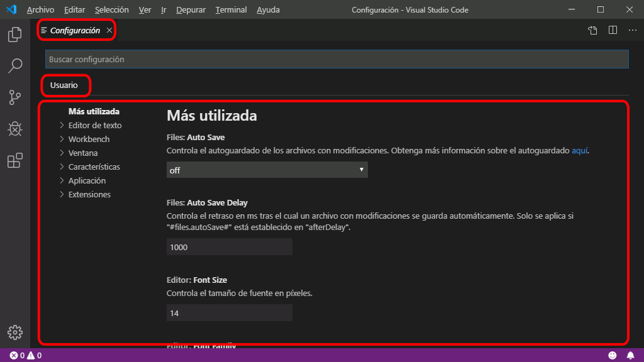The image size is (644, 362).
Task: Select the Extensiones category label
Action: 89,195
